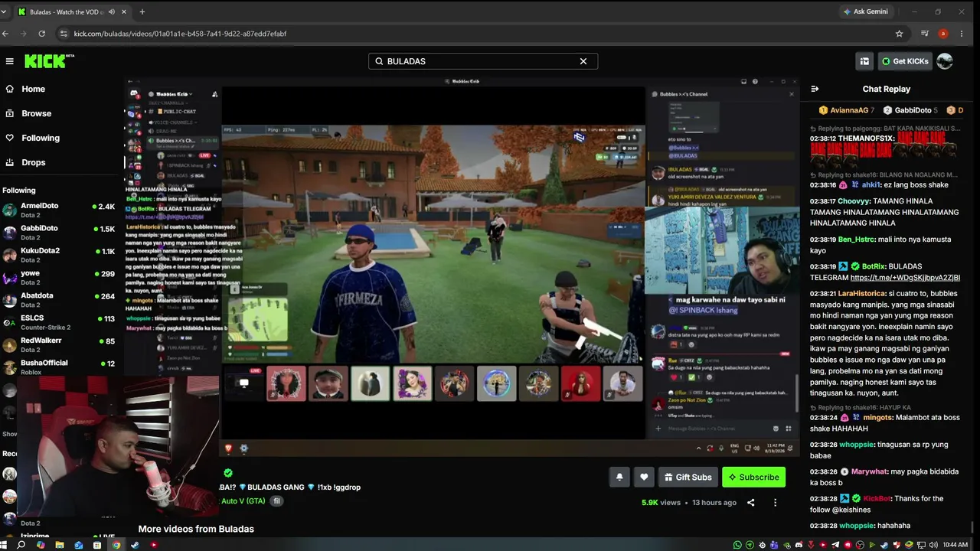Screen dimensions: 980x551
Task: Click the heart follow button
Action: pyautogui.click(x=644, y=477)
